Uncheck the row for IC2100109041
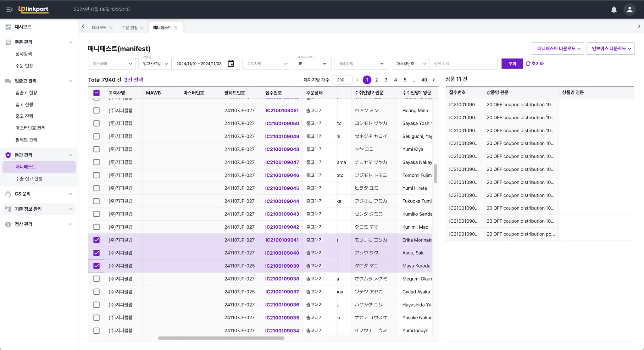644x350 pixels. tap(97, 240)
